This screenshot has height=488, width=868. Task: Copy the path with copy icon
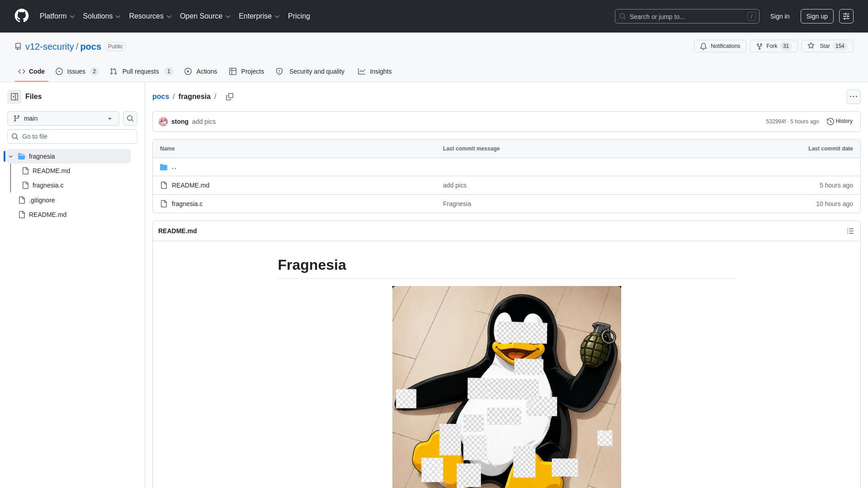(230, 97)
